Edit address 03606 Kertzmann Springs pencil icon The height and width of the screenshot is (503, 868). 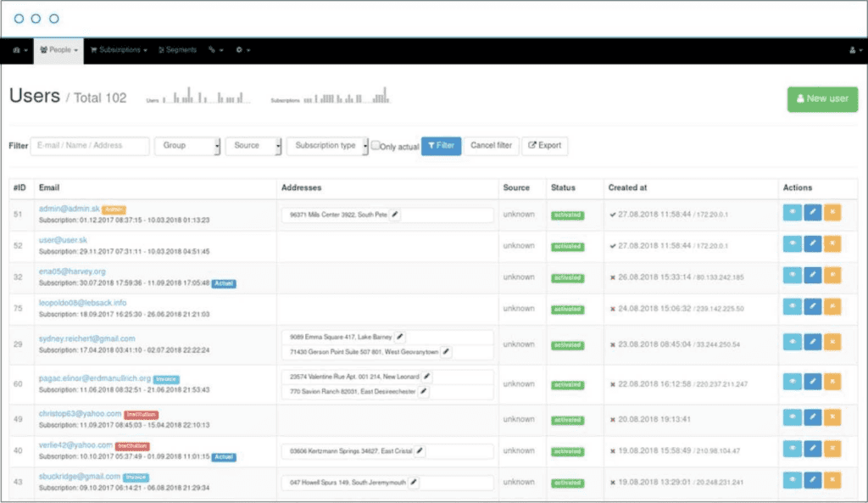pyautogui.click(x=420, y=451)
